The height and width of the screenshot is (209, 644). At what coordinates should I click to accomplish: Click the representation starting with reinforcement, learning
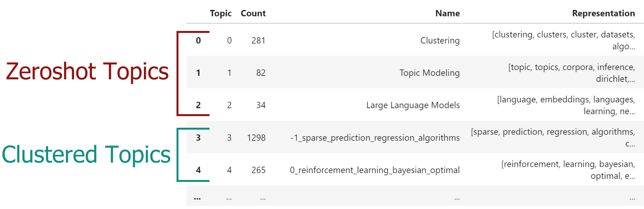coord(568,170)
